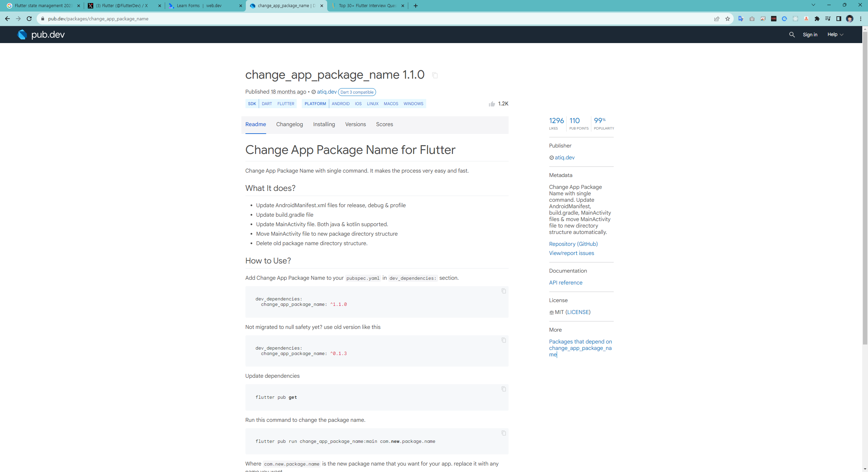
Task: Copy package name with copy icon beside title
Action: (435, 75)
